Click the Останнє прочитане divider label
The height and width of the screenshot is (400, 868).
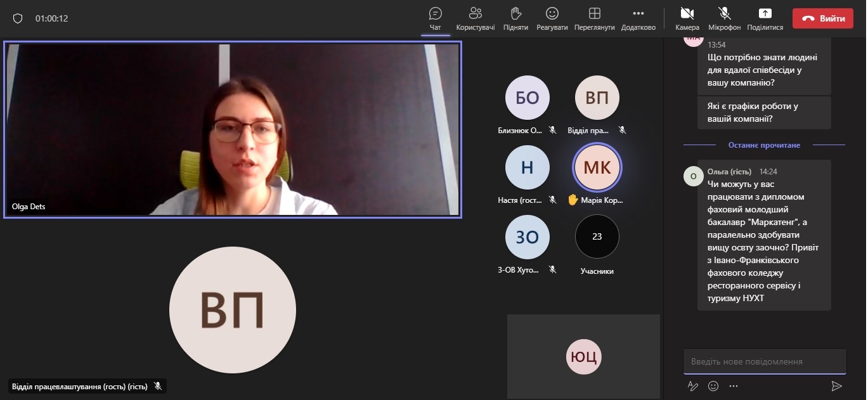(764, 145)
